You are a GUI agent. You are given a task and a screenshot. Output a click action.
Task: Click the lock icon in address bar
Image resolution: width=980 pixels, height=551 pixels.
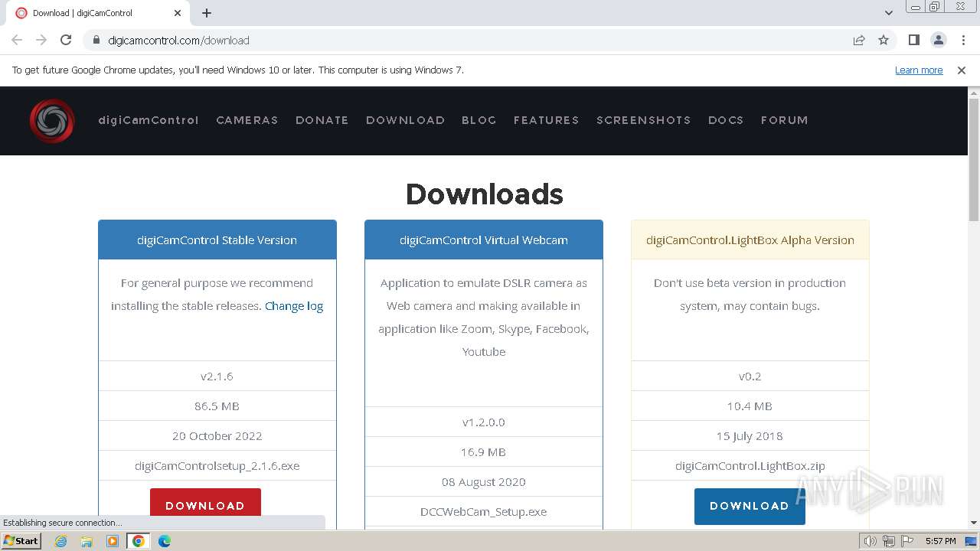click(96, 40)
